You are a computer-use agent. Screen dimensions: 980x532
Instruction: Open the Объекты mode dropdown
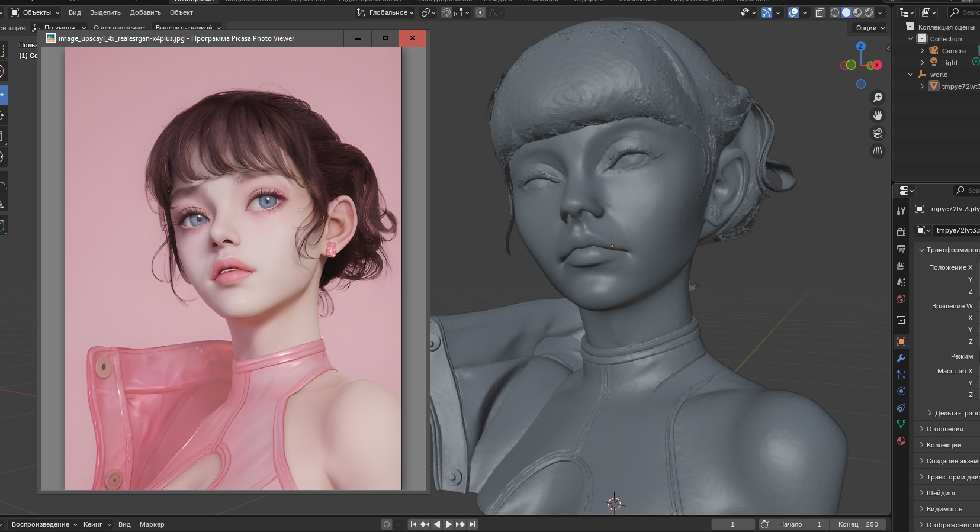(35, 12)
